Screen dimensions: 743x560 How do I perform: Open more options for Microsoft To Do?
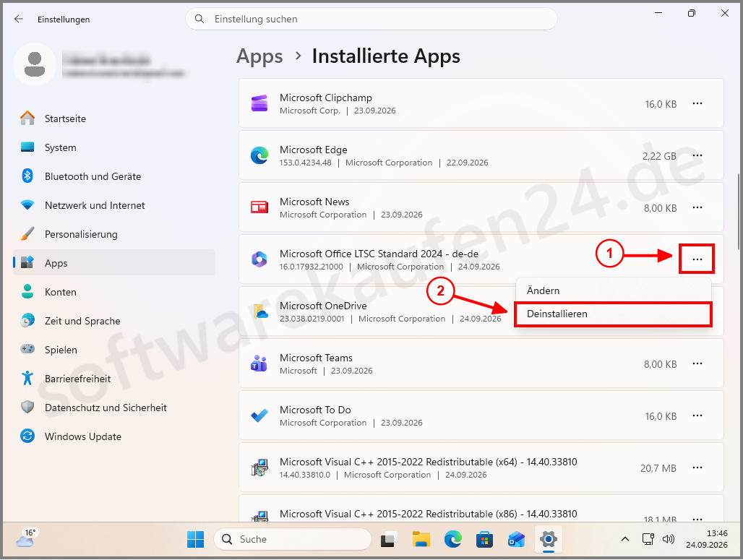(x=697, y=415)
